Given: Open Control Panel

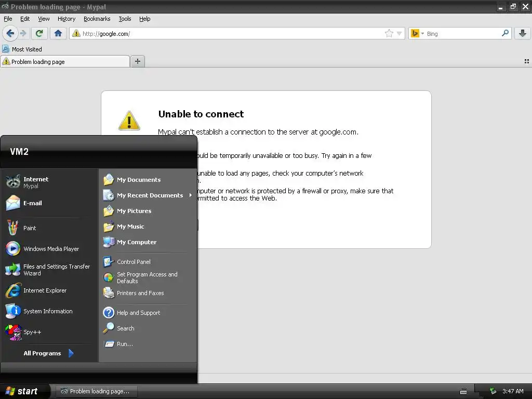Looking at the screenshot, I should point(148,262).
